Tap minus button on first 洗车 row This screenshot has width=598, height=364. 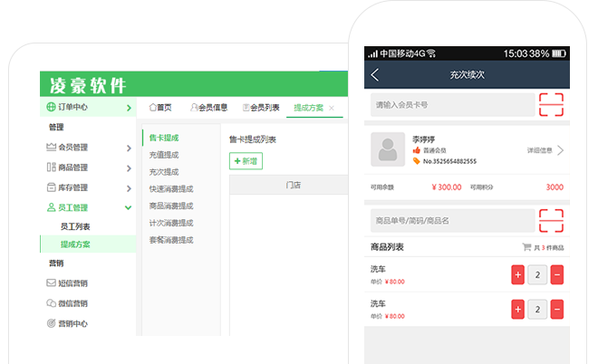pyautogui.click(x=557, y=274)
